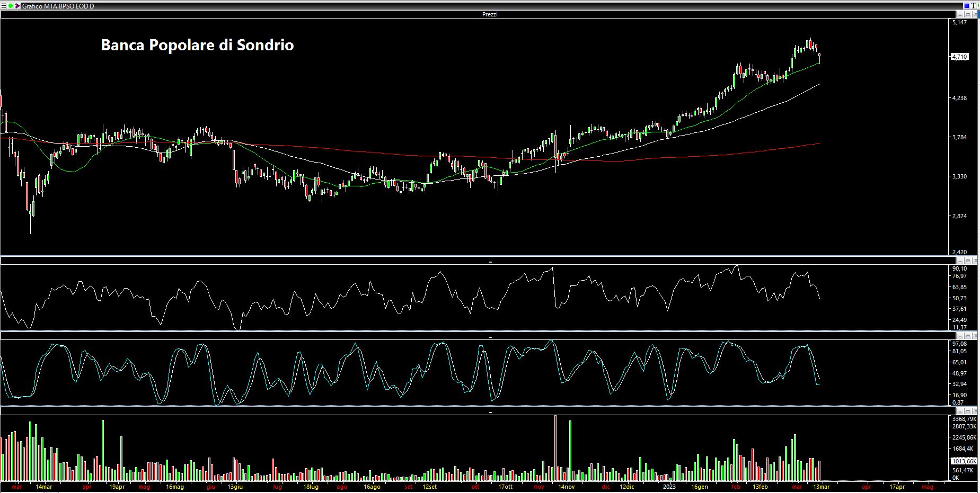980x493 pixels.
Task: Click the 12dic date label on time axis
Action: 627,487
